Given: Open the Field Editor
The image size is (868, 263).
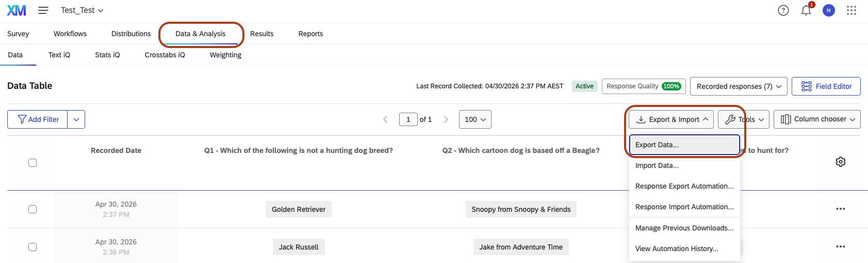Looking at the screenshot, I should (826, 86).
